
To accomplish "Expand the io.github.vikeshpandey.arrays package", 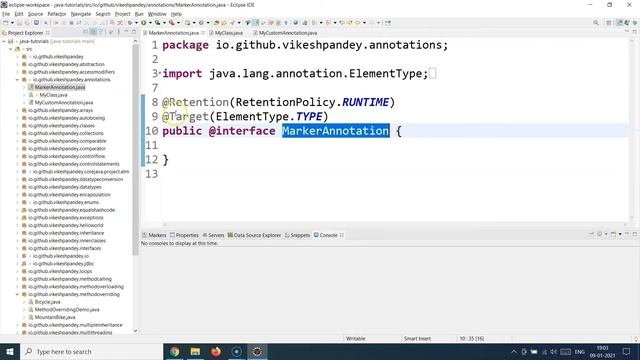I will coord(18,110).
